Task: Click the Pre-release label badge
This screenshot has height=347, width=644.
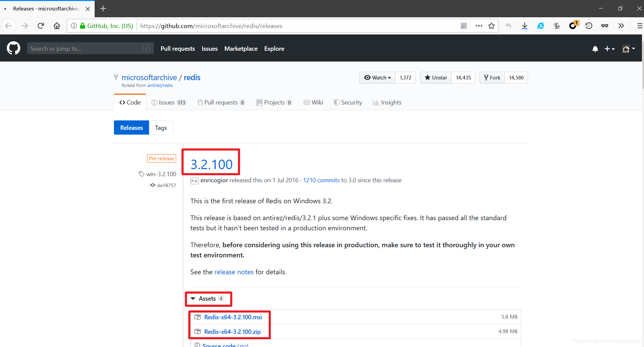Action: click(162, 159)
